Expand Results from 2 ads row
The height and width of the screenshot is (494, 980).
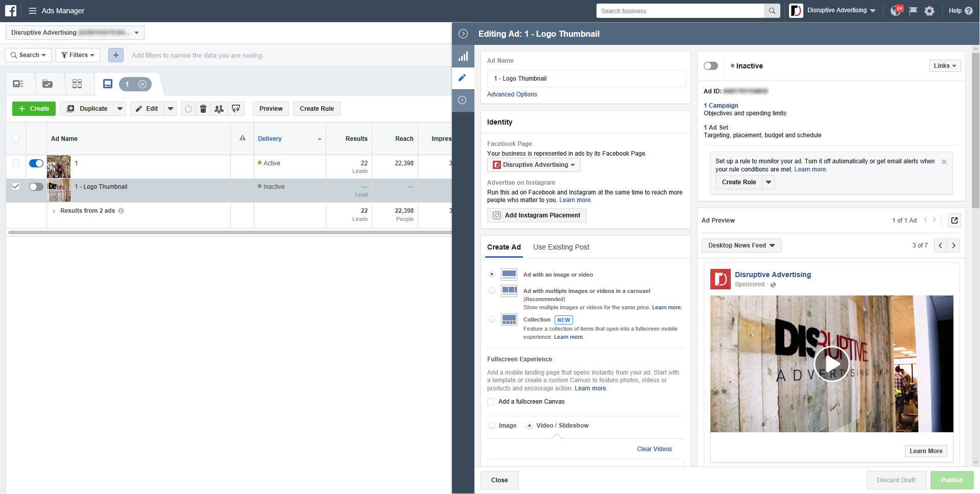(x=54, y=211)
